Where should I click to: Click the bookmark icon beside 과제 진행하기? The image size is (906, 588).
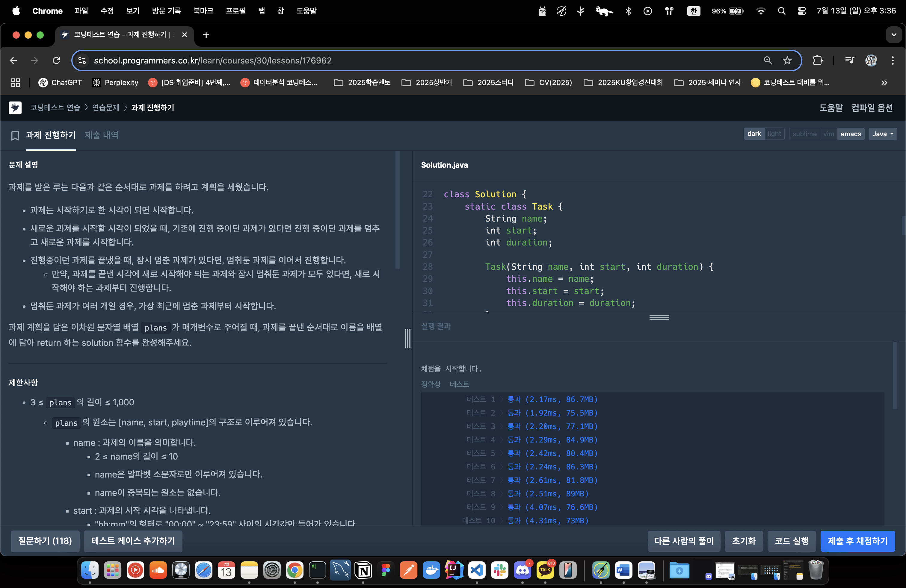tap(15, 135)
